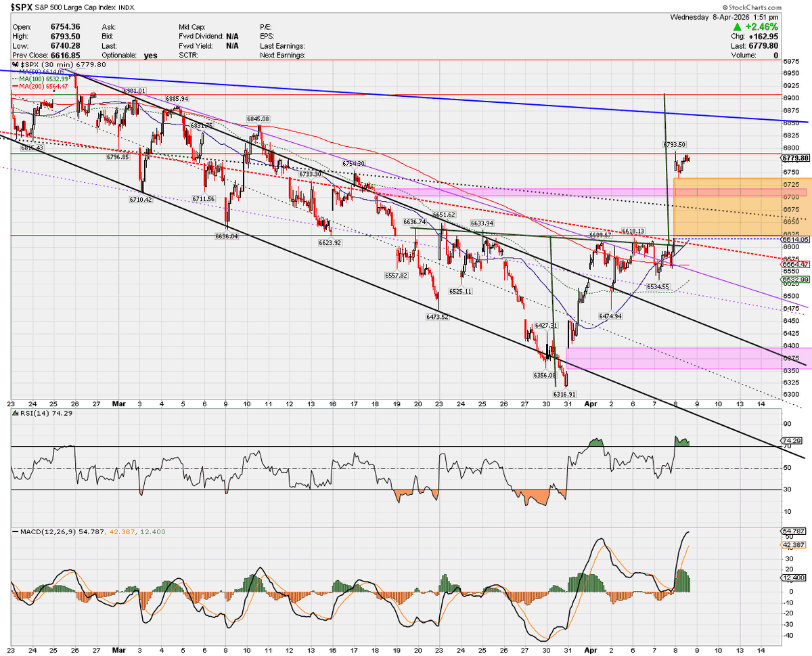812x656 pixels.
Task: Click the 6356.08 price label
Action: tap(544, 375)
